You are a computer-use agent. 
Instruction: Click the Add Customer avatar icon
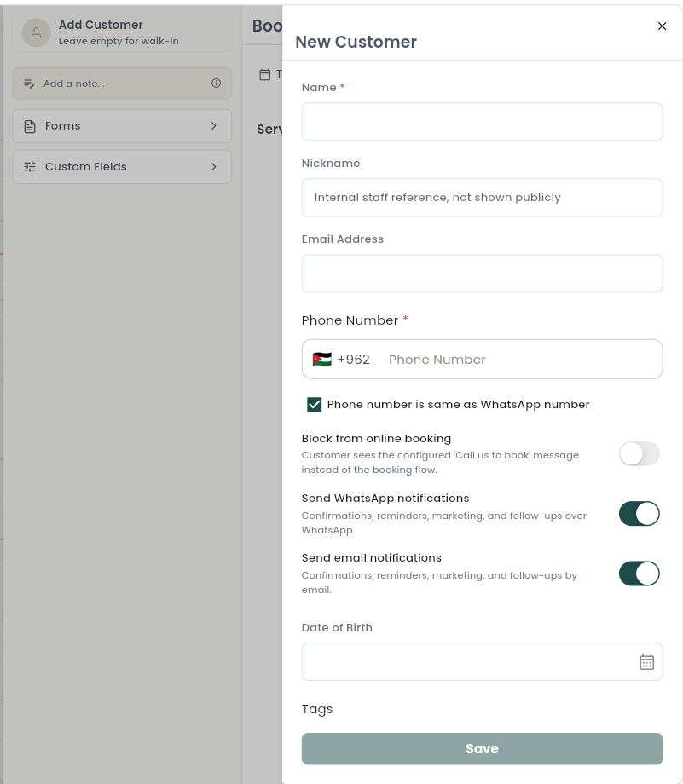click(x=36, y=33)
